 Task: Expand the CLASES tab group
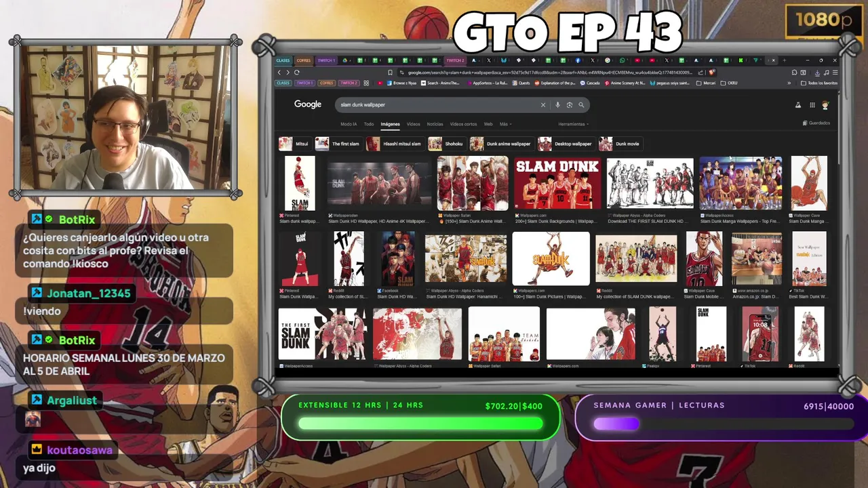(x=283, y=60)
